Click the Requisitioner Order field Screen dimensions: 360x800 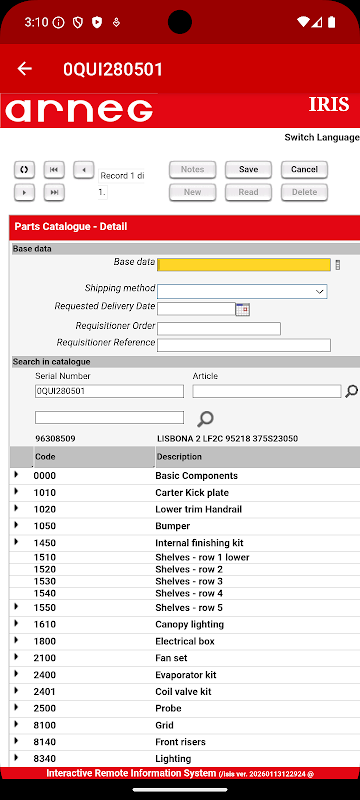pyautogui.click(x=219, y=329)
